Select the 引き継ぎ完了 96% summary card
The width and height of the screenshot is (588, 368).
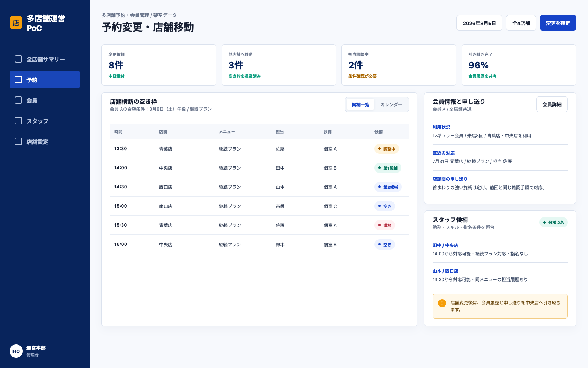pyautogui.click(x=519, y=65)
